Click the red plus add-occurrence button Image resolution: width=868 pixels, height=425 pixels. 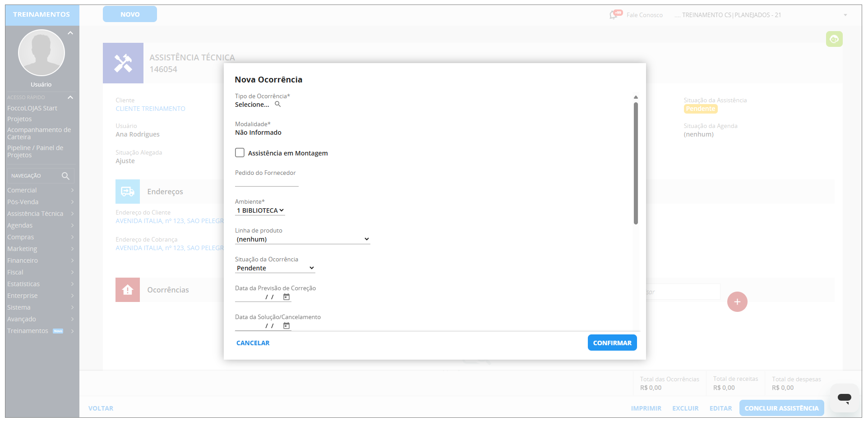[737, 302]
